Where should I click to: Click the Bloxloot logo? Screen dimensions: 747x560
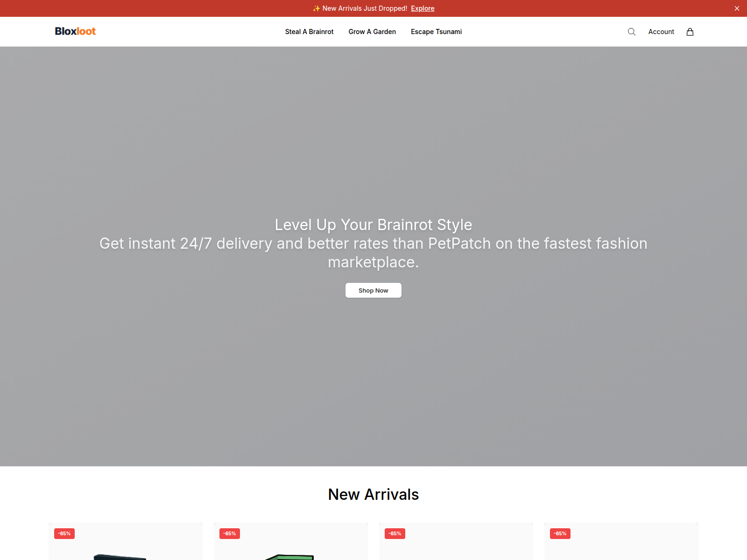(x=75, y=31)
